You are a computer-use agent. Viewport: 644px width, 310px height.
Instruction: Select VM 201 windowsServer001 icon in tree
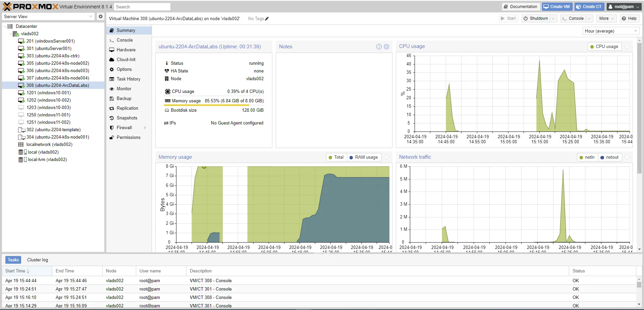click(x=21, y=41)
